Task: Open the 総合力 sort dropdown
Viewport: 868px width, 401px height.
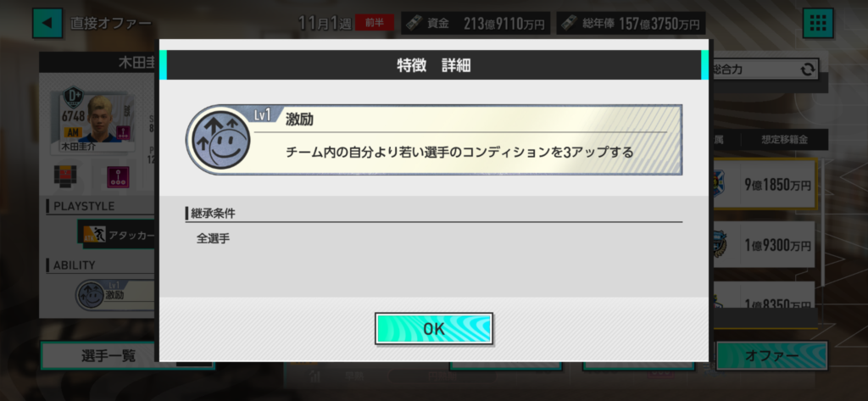Action: point(764,70)
